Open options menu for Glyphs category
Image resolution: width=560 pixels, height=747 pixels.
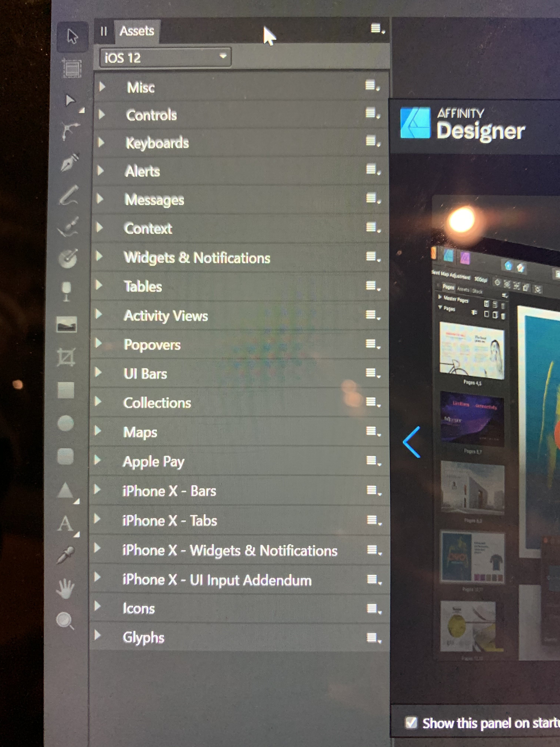point(374,638)
